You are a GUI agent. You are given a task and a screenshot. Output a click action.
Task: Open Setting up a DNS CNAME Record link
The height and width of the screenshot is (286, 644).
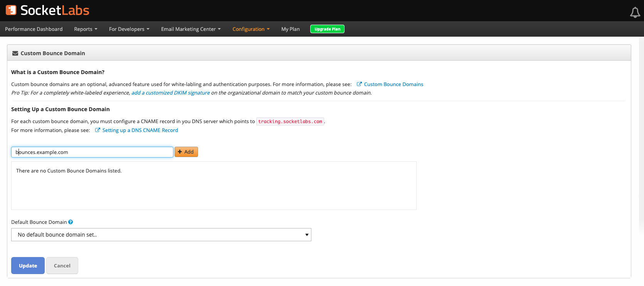140,130
